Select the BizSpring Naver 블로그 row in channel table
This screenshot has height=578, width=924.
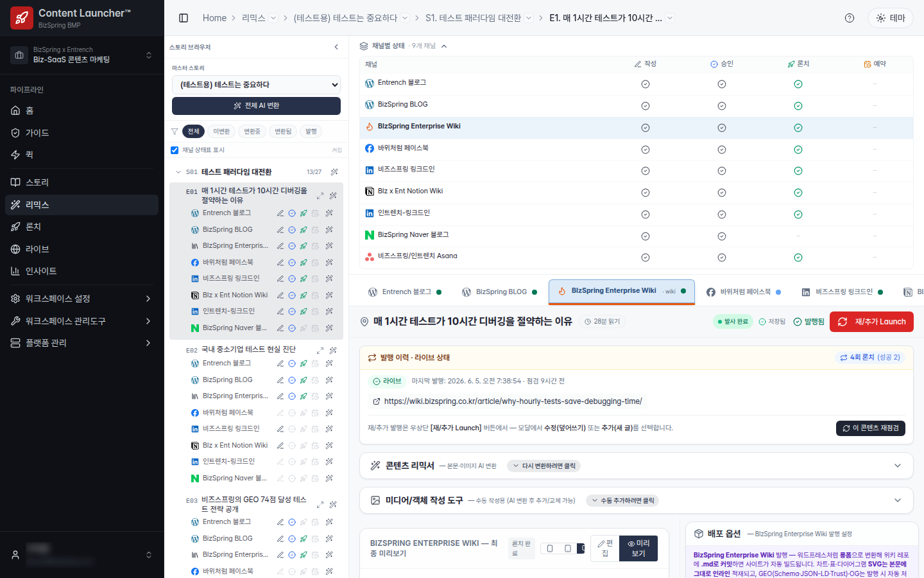637,236
